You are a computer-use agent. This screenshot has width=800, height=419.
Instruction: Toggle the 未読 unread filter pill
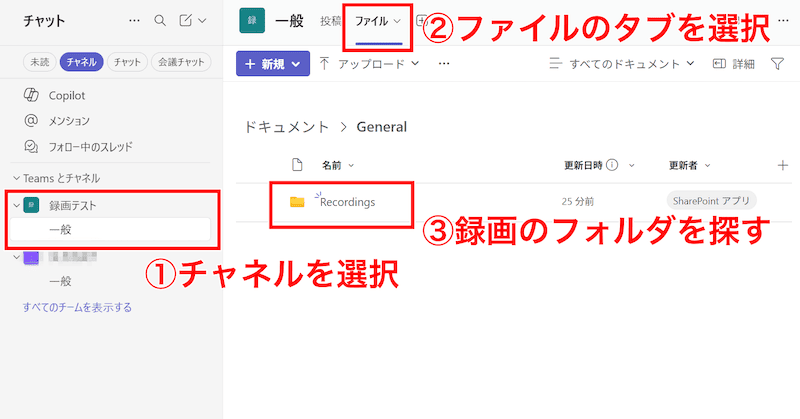tap(39, 63)
